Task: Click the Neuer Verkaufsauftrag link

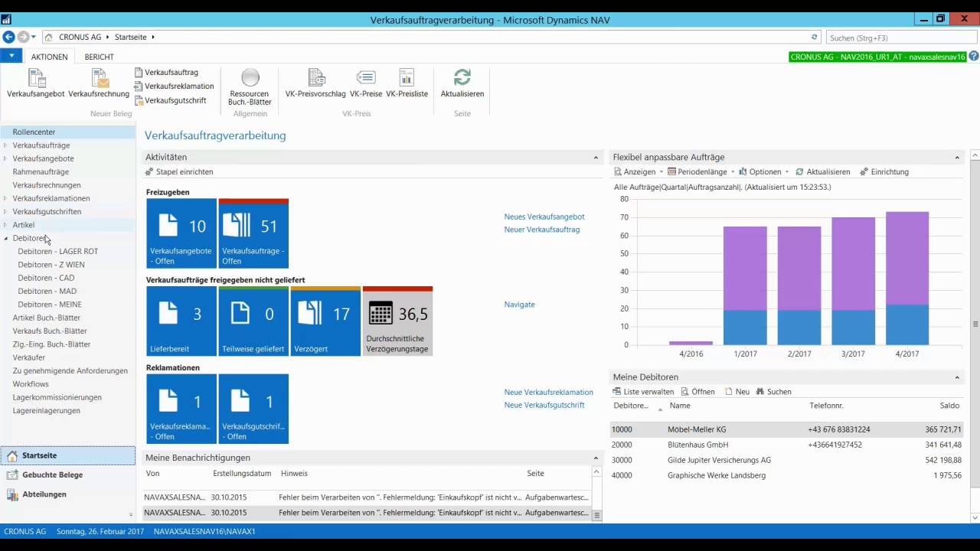Action: pyautogui.click(x=542, y=230)
